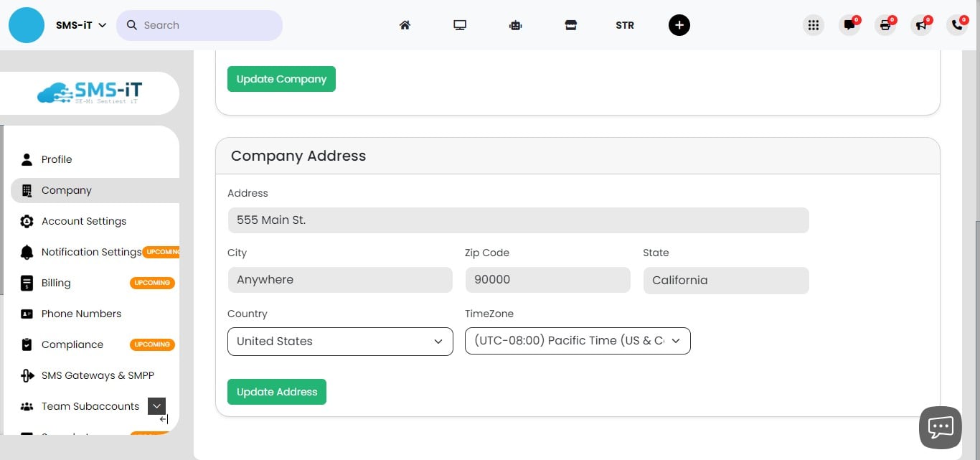Go to Phone Numbers section

click(x=81, y=314)
